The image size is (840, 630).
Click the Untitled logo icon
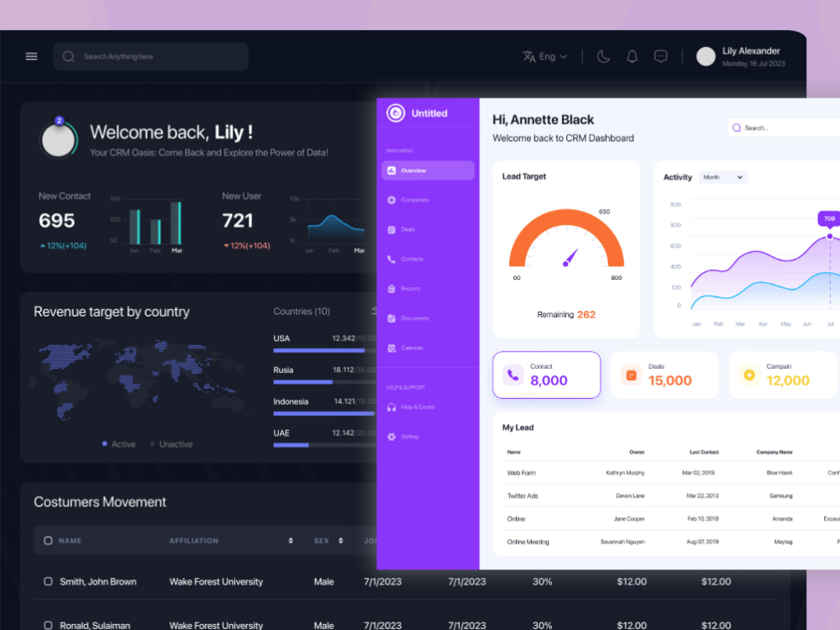point(396,113)
